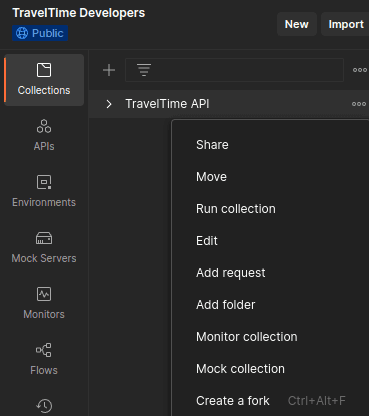
Task: Open the Mock Servers sidebar section
Action: pos(44,247)
